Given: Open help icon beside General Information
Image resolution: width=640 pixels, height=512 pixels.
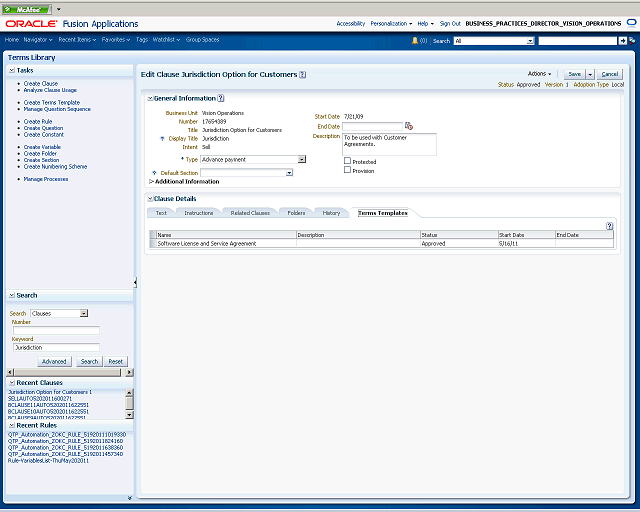Looking at the screenshot, I should tap(221, 98).
